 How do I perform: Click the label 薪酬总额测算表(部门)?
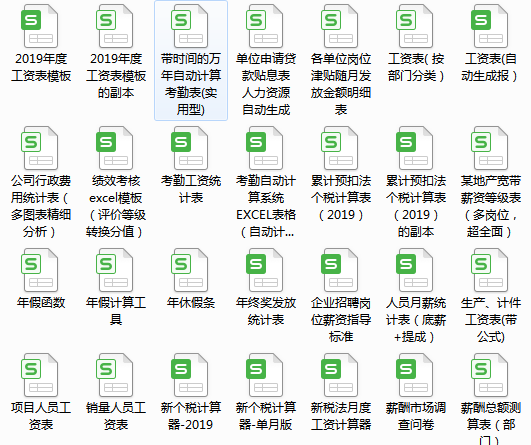[491, 423]
